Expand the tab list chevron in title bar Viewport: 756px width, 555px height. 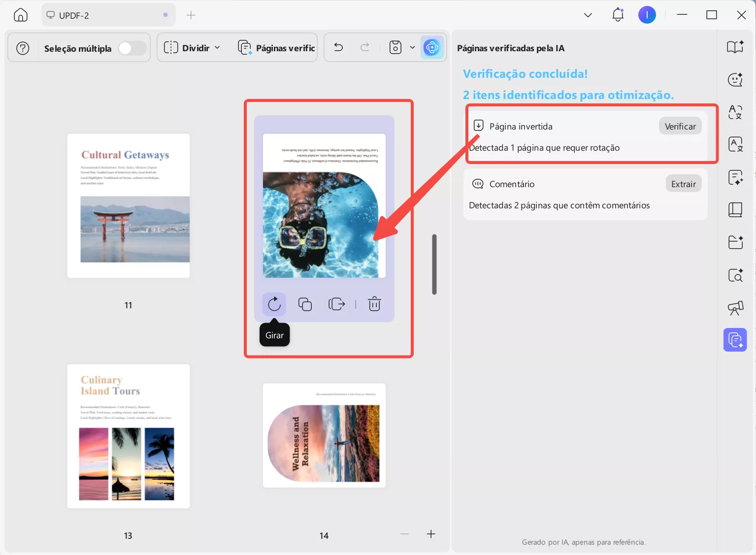(x=588, y=15)
